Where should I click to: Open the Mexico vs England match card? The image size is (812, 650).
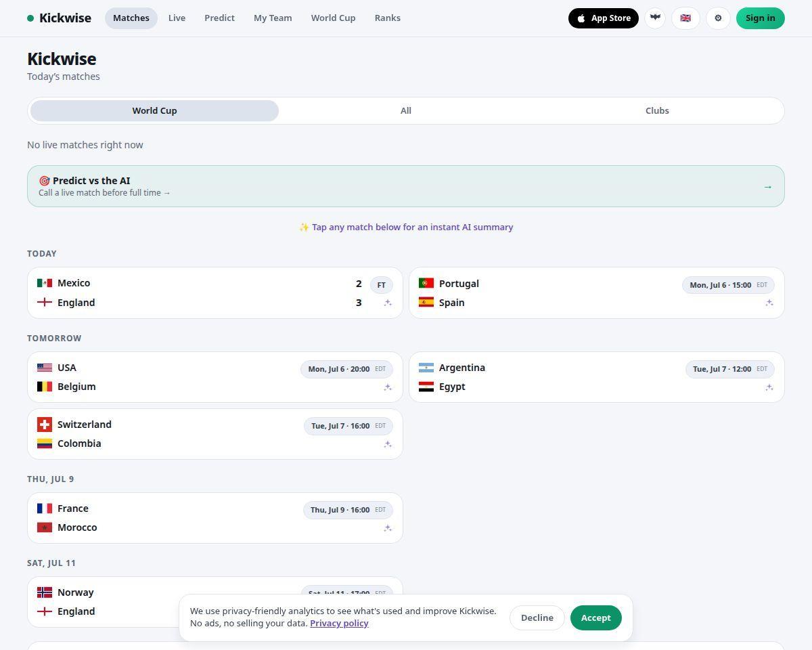[215, 292]
